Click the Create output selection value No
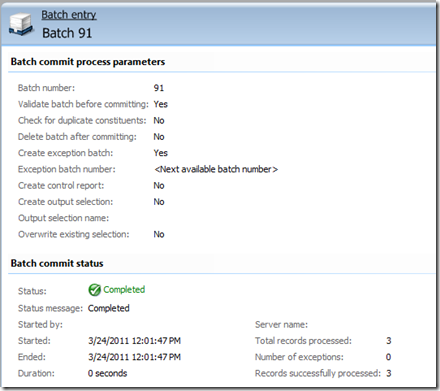The height and width of the screenshot is (391, 440). tap(159, 202)
